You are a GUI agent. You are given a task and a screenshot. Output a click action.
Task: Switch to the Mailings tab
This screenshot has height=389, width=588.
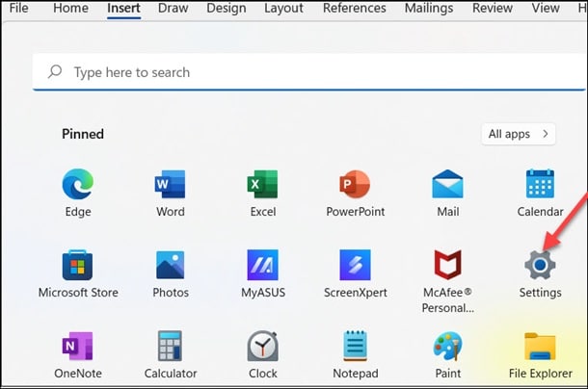429,8
